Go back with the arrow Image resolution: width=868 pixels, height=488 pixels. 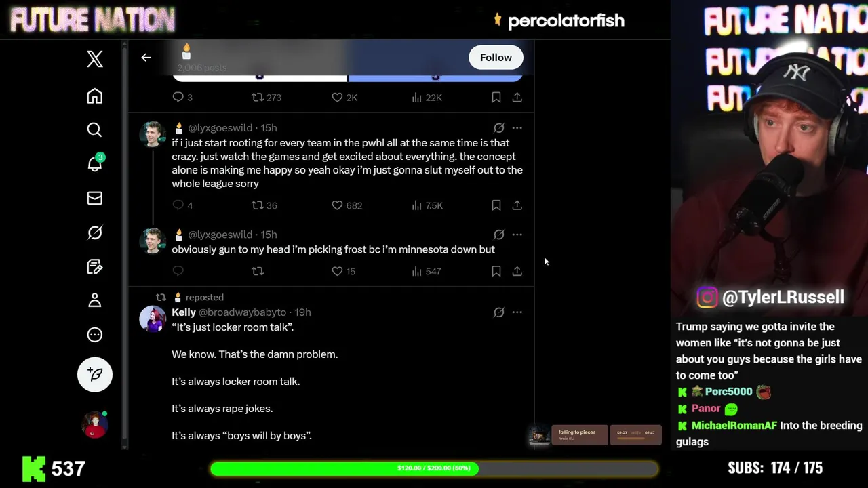[x=146, y=58]
